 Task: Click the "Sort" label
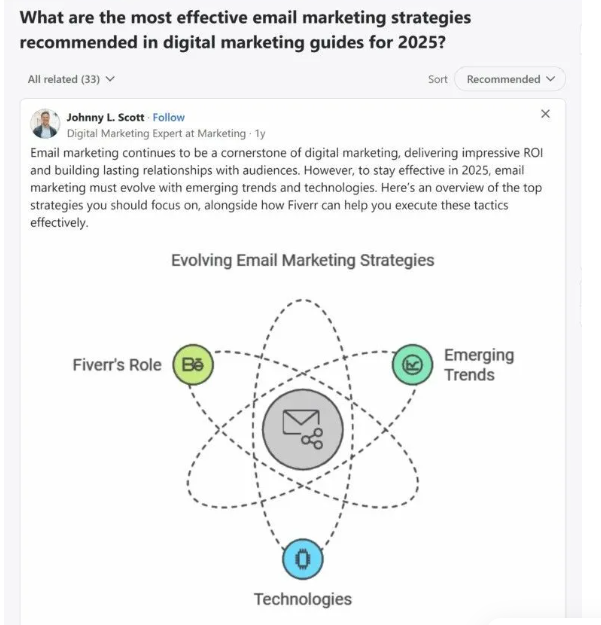tap(438, 79)
